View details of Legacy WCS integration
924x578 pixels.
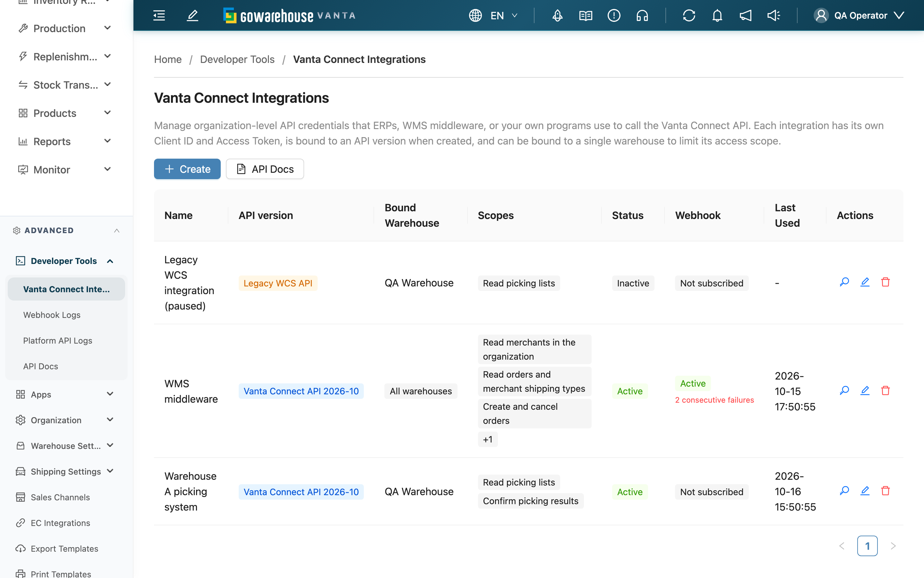[x=844, y=282]
